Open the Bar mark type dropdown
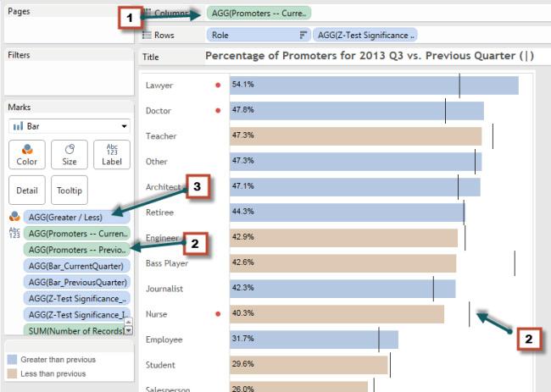 (69, 125)
